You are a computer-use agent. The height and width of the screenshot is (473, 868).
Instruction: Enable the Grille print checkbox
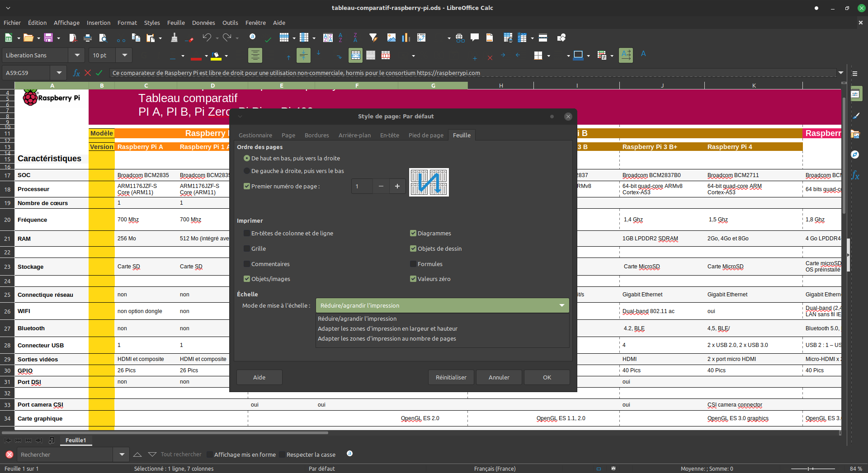[x=247, y=248]
